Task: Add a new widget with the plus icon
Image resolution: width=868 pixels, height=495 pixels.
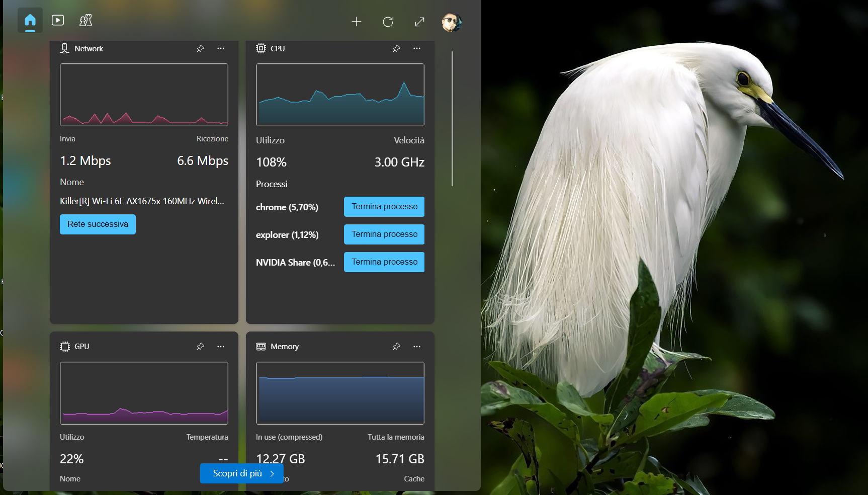Action: click(357, 22)
